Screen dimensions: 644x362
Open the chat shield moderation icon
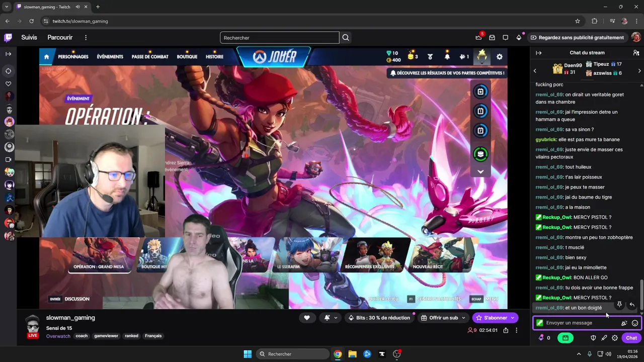point(593,338)
